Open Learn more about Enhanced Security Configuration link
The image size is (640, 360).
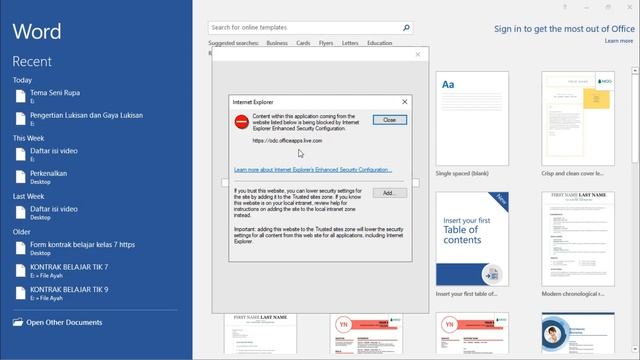click(x=313, y=170)
